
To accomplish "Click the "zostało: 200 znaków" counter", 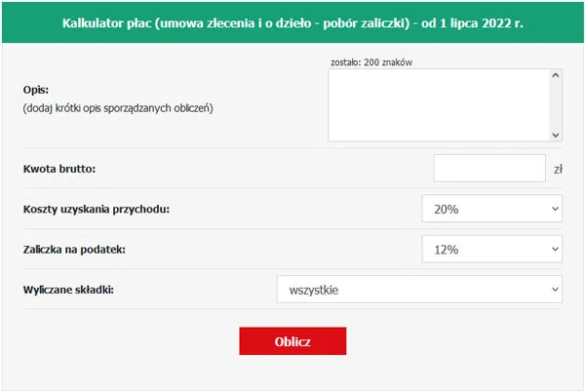I will click(x=374, y=60).
